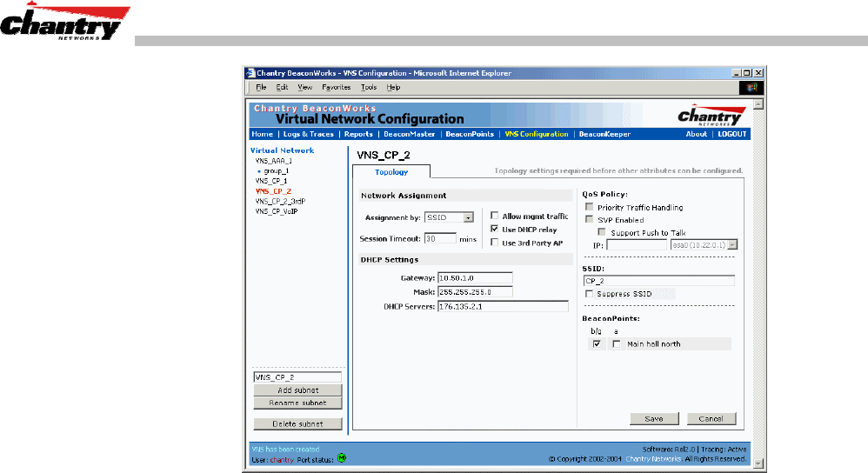Navigate to BeaconMaster
The image size is (868, 473).
coord(409,134)
